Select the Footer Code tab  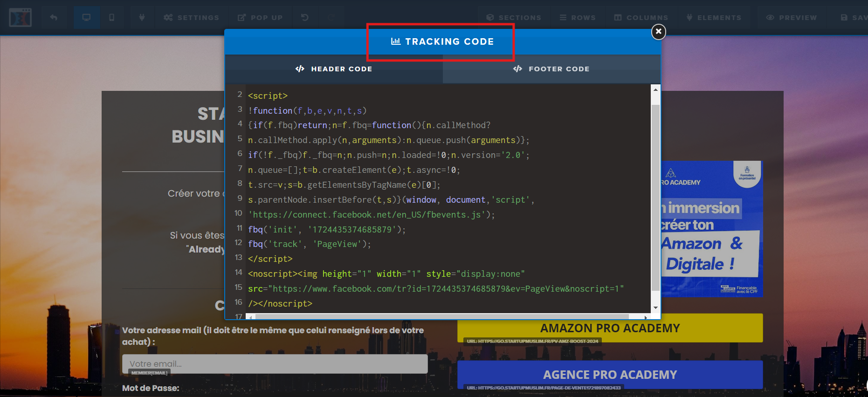[551, 69]
